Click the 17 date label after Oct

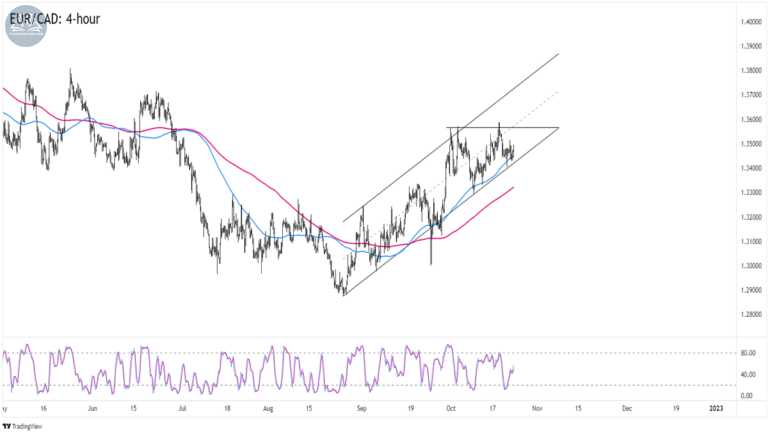492,408
